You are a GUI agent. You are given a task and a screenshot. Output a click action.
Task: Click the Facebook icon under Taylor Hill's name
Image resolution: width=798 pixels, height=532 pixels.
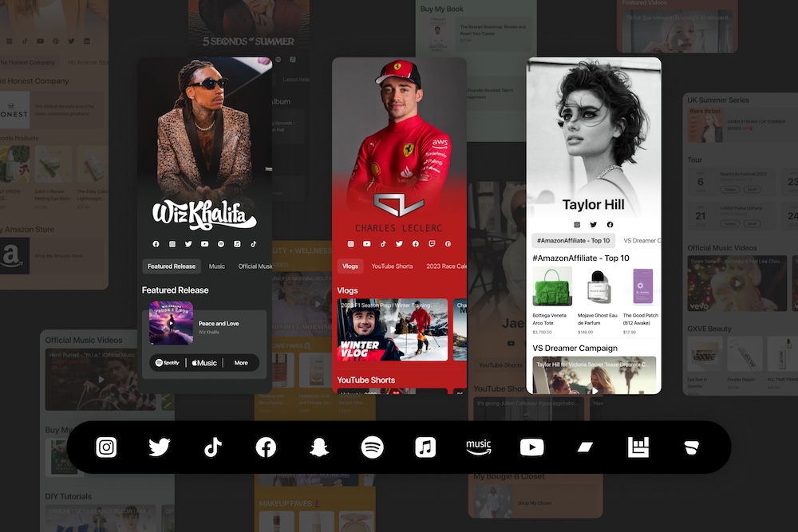pyautogui.click(x=610, y=225)
